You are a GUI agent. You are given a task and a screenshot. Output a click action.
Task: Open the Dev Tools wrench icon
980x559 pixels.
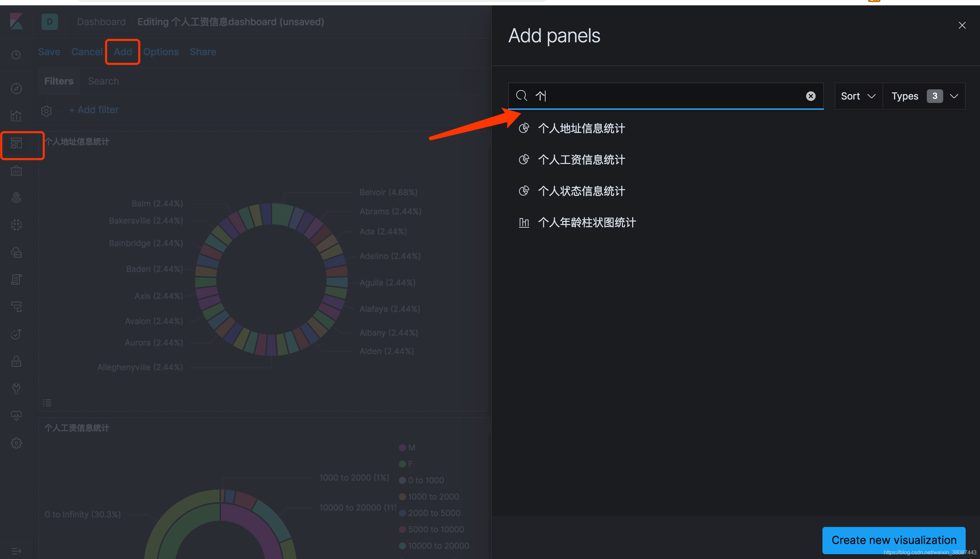coord(16,388)
